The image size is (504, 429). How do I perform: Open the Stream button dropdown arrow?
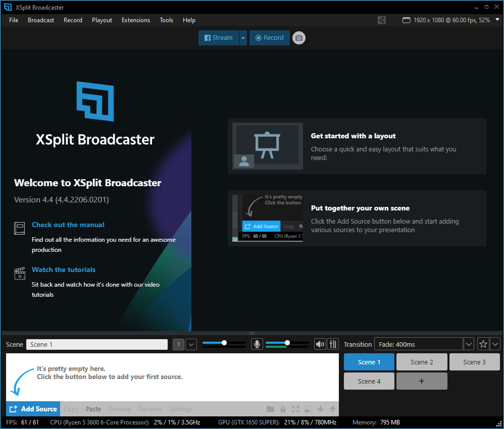coord(243,37)
